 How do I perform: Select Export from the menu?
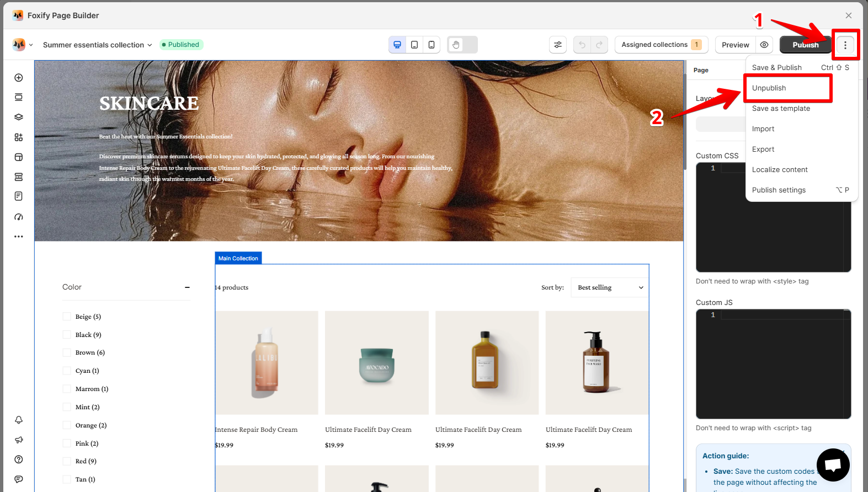click(x=801, y=149)
